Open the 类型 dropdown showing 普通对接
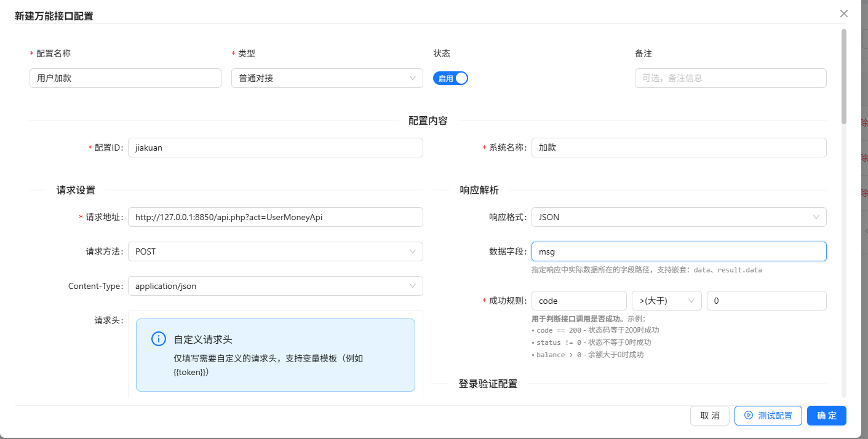This screenshot has width=868, height=439. pos(327,78)
